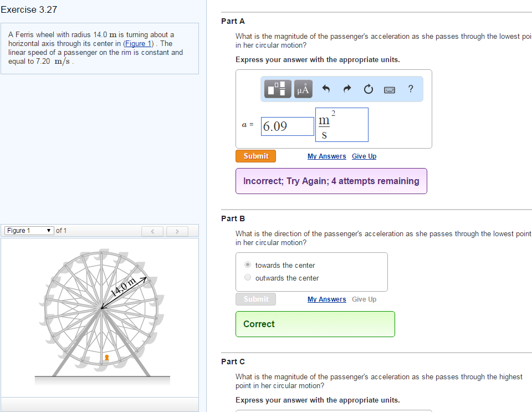The image size is (532, 412).
Task: Click the orange person marker on the Ferris wheel
Action: [106, 358]
